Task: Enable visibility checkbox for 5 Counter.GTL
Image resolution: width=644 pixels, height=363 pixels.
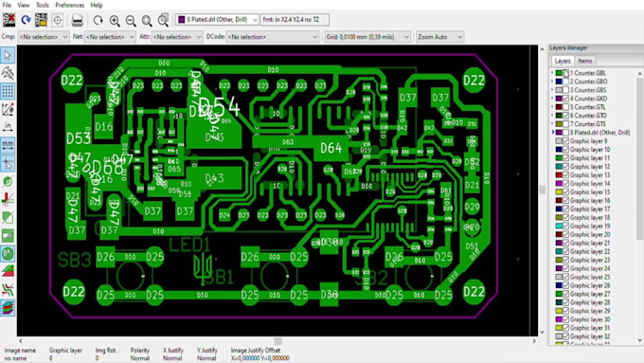Action: pyautogui.click(x=566, y=107)
